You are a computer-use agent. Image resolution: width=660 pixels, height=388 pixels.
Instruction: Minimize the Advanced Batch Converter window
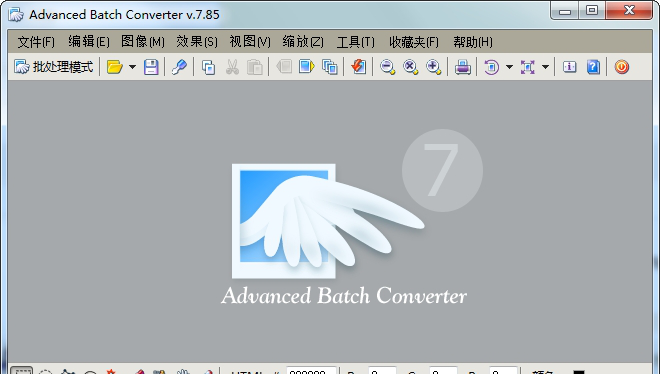point(564,11)
